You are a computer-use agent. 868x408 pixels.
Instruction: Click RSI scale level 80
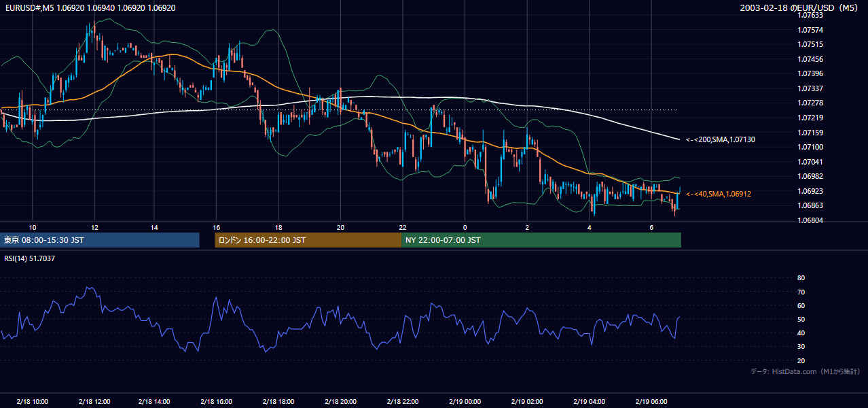click(x=801, y=278)
